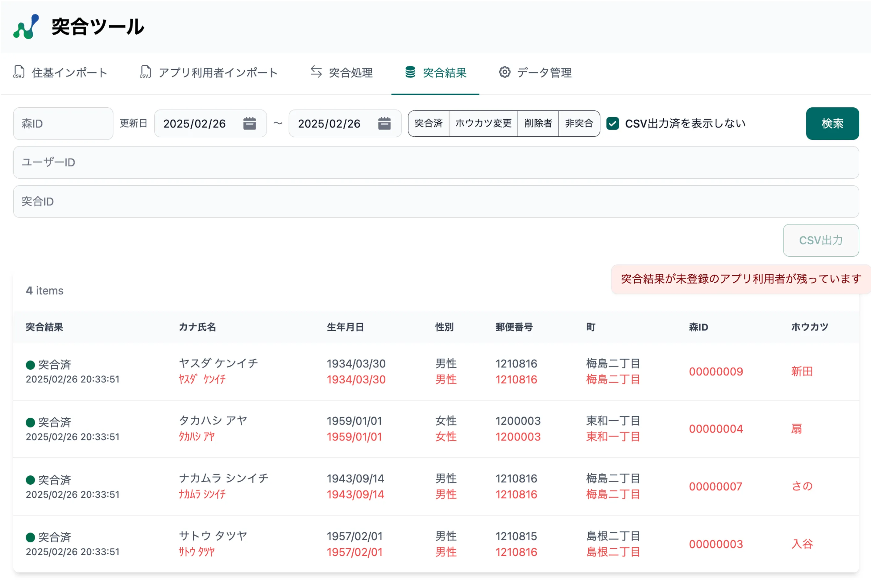Uncheck CSV出力済を表示しない checkbox
The image size is (871, 588).
[612, 123]
